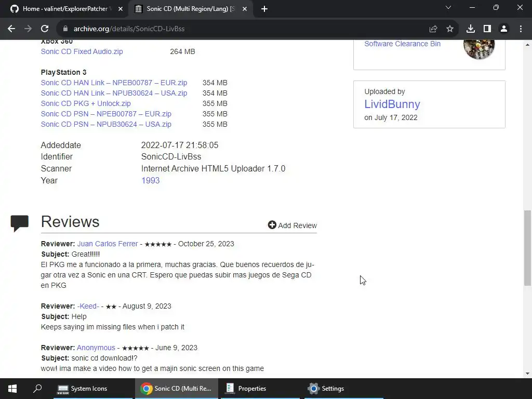
Task: Download Sonic CD HAN Link EUR zip
Action: (114, 83)
